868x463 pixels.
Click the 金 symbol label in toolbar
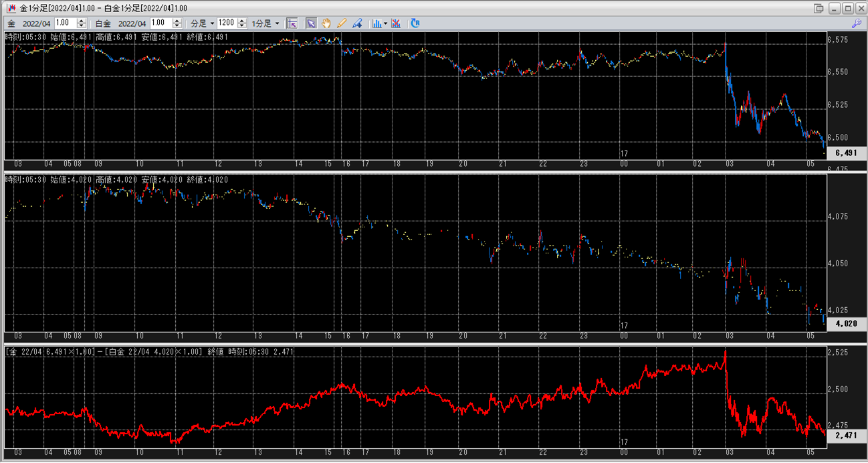tap(11, 23)
